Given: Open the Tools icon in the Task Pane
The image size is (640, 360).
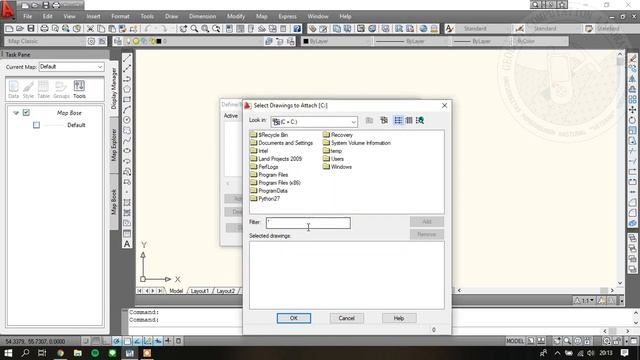Looking at the screenshot, I should (x=79, y=89).
